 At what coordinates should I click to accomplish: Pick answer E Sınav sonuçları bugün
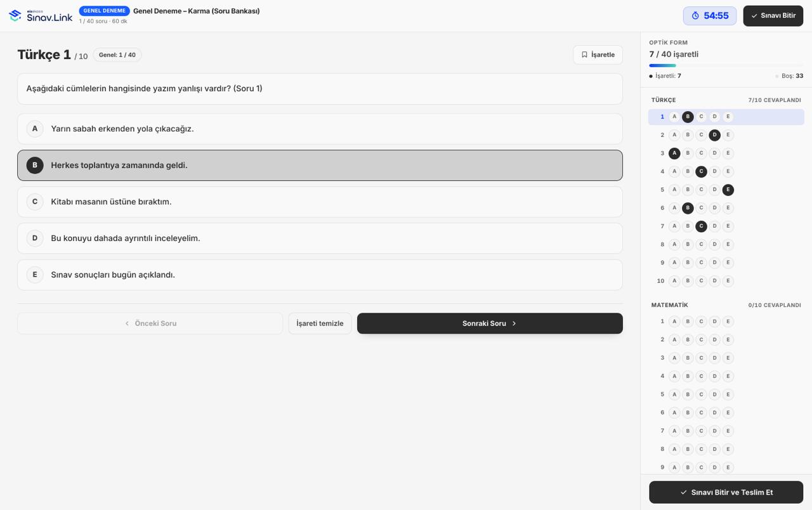coord(320,275)
